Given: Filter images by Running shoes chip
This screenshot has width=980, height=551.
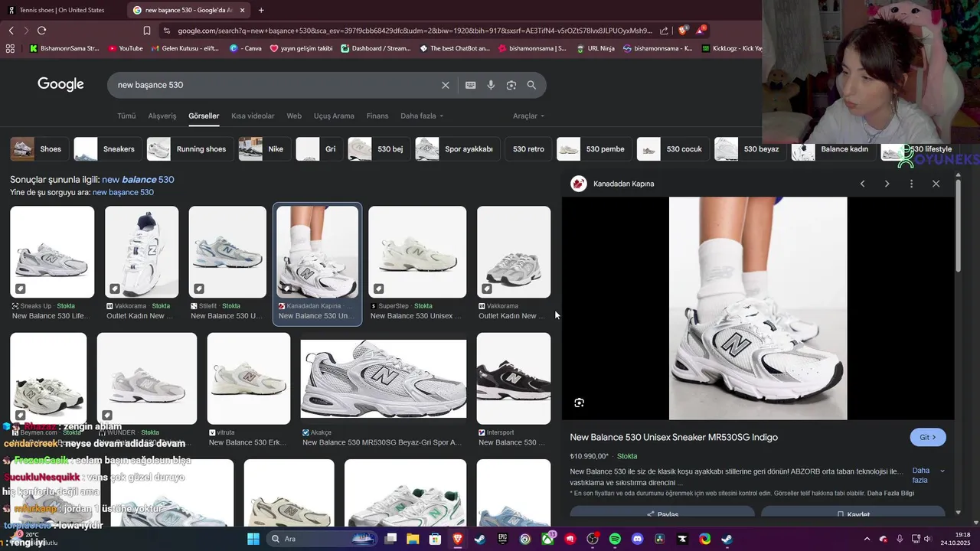Looking at the screenshot, I should (x=190, y=149).
